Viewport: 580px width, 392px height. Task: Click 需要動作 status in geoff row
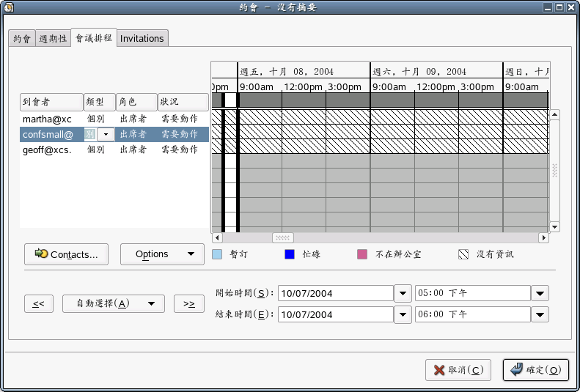[180, 149]
